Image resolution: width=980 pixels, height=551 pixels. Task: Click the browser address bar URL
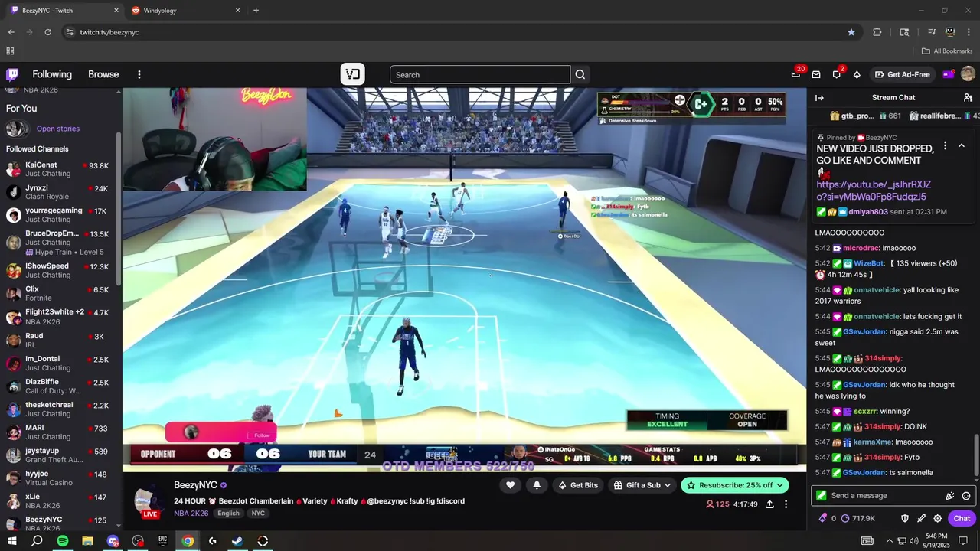[x=109, y=32]
